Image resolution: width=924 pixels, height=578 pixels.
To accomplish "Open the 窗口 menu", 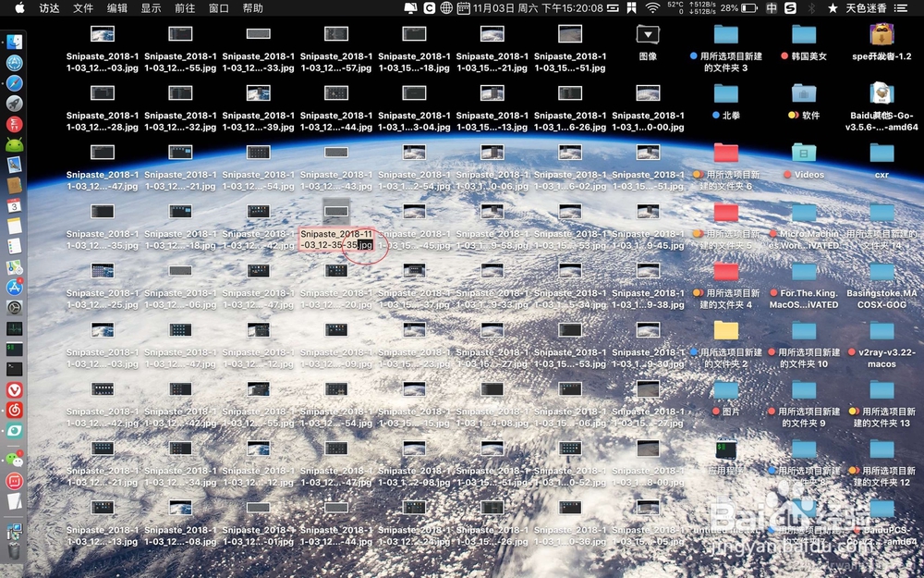I will pos(219,7).
